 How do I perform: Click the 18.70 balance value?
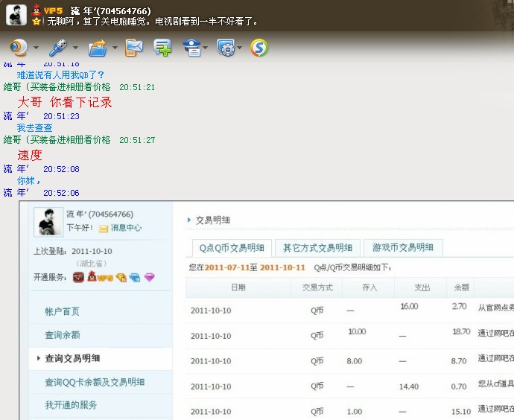461,331
